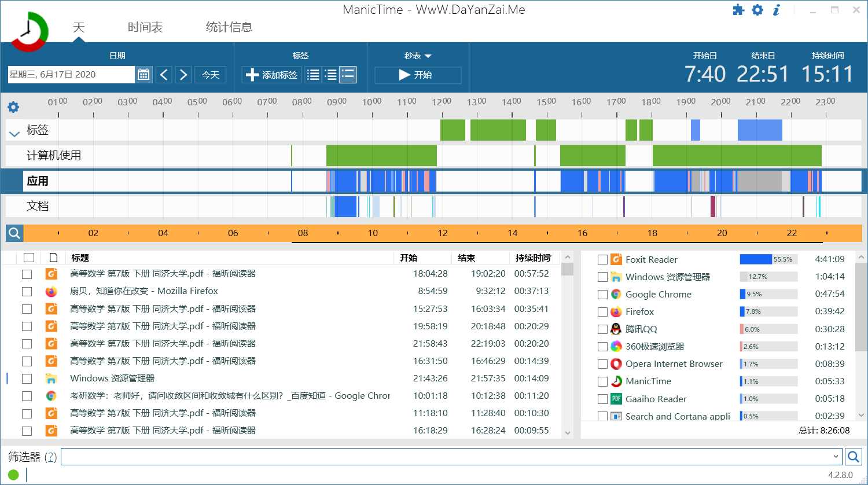
Task: Check the 18:04:28 Foxit PDF row checkbox
Action: click(27, 274)
